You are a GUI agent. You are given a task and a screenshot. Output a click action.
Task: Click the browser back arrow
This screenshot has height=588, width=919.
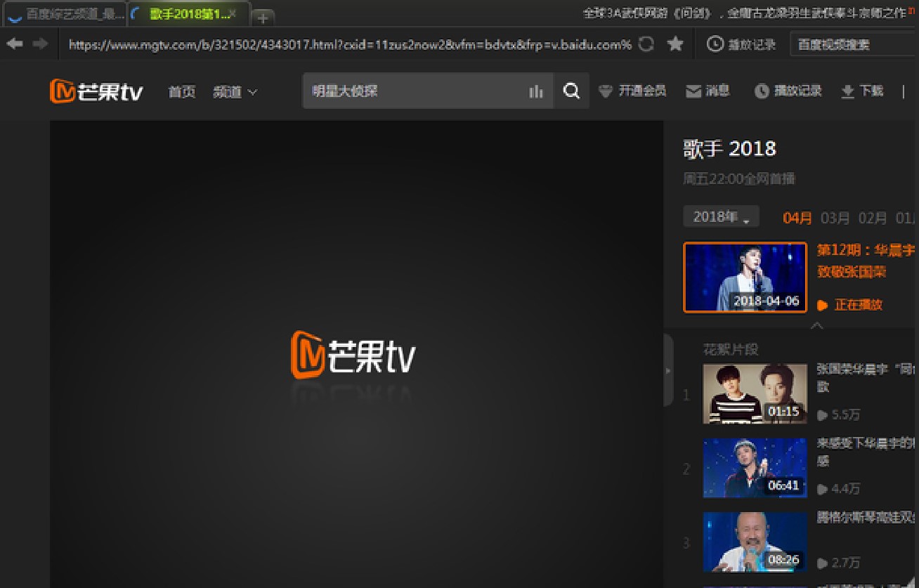point(15,44)
